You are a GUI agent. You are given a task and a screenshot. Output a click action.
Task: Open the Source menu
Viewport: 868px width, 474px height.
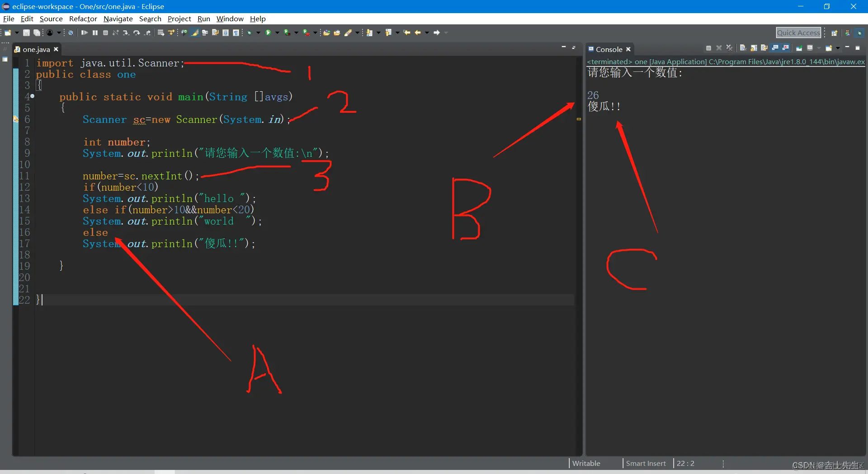(51, 19)
